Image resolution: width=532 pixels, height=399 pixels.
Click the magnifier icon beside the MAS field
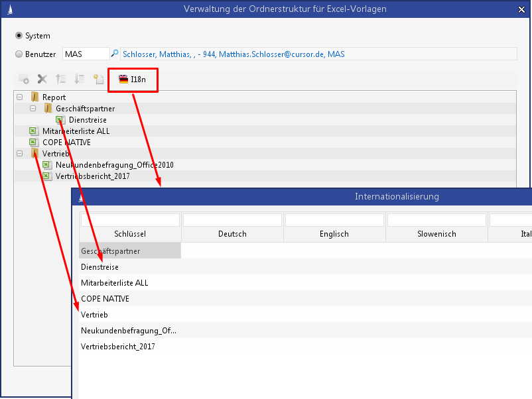115,54
